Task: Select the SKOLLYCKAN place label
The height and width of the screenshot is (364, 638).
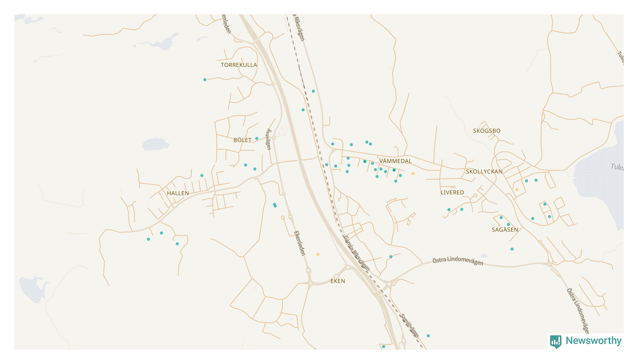Action: point(484,172)
